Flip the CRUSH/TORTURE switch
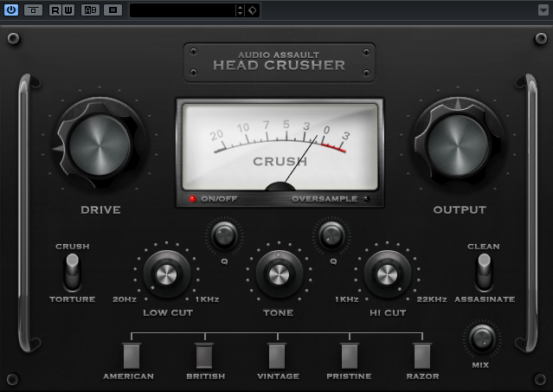This screenshot has height=392, width=553. click(x=73, y=272)
